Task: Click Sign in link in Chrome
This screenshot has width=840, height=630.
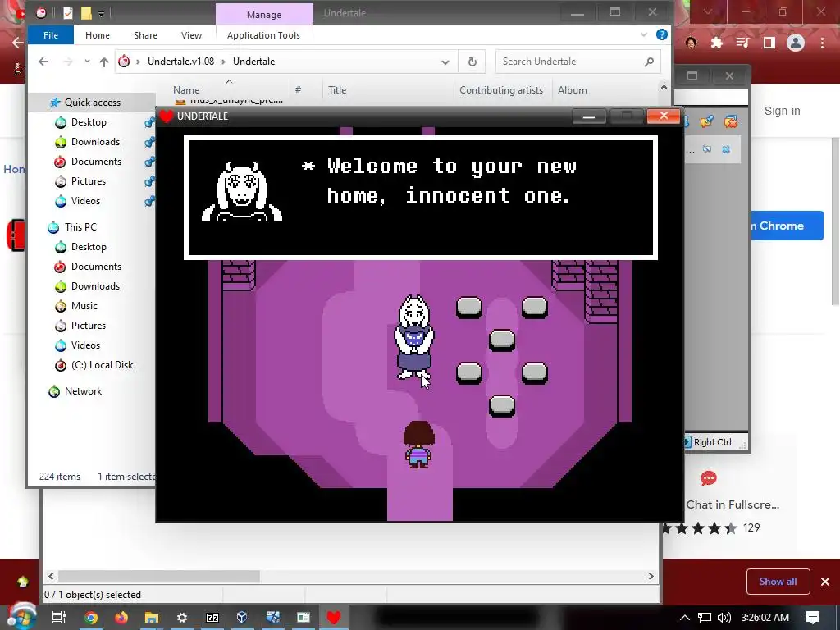Action: [782, 111]
